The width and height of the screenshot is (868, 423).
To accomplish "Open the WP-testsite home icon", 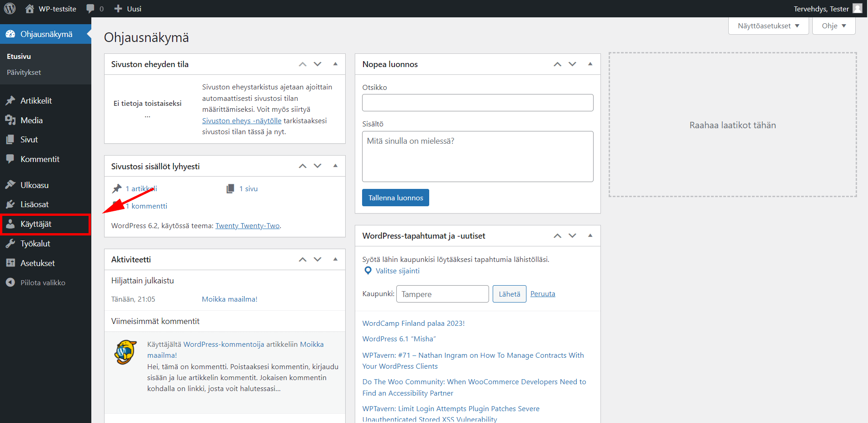I will tap(30, 9).
